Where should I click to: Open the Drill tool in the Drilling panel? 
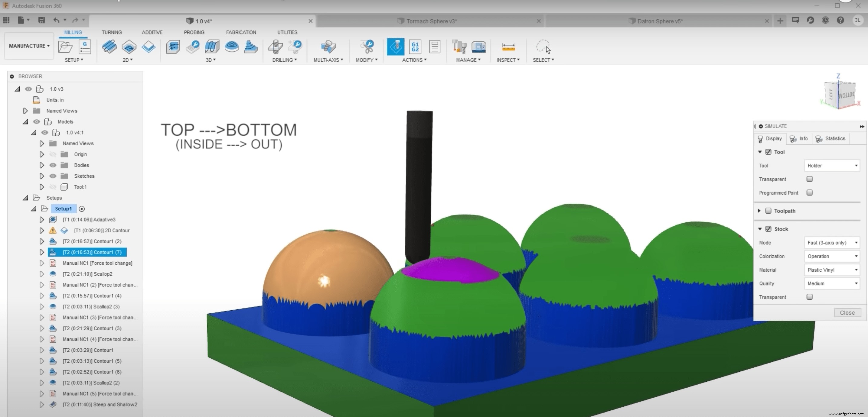click(275, 47)
